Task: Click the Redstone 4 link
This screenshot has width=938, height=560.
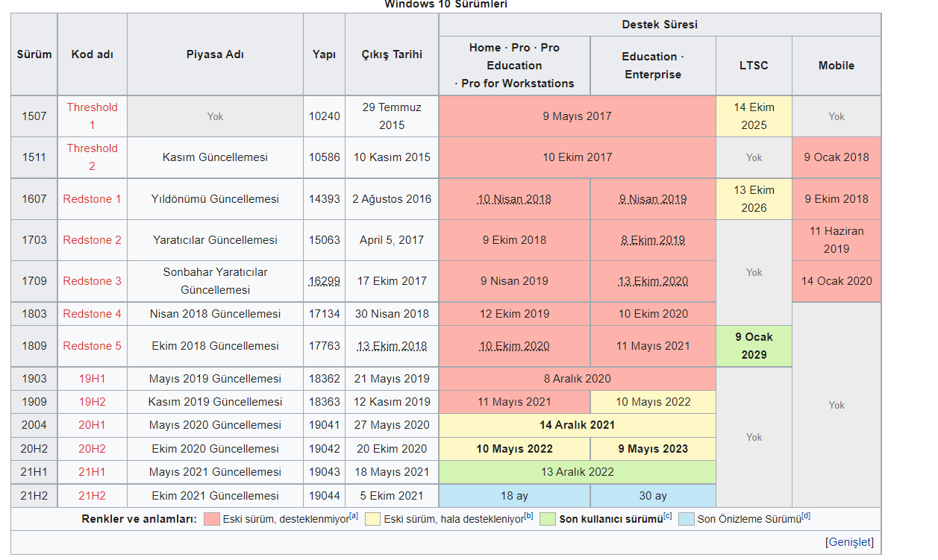Action: click(x=92, y=314)
